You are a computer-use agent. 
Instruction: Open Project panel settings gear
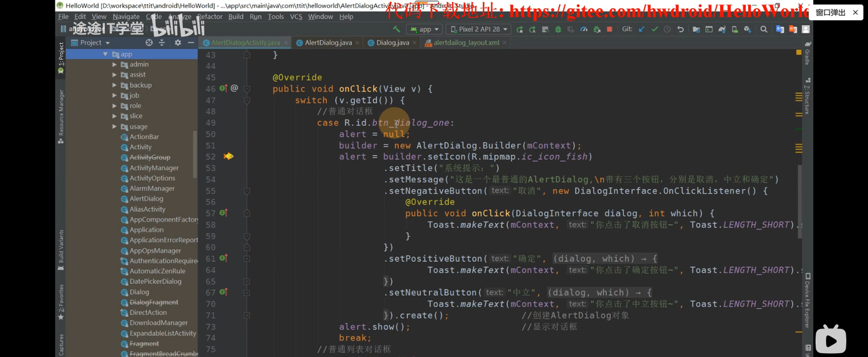[178, 42]
